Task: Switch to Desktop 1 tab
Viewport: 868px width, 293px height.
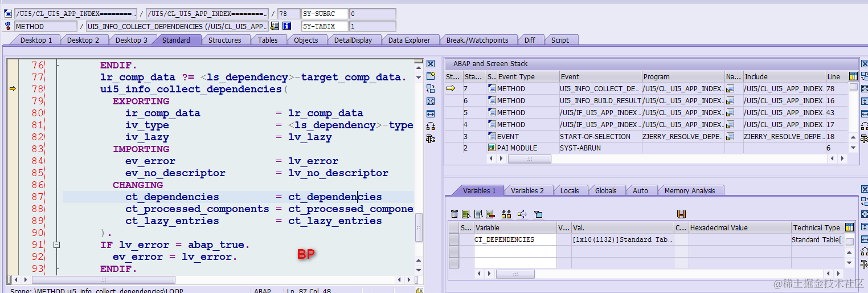Action: [36, 40]
